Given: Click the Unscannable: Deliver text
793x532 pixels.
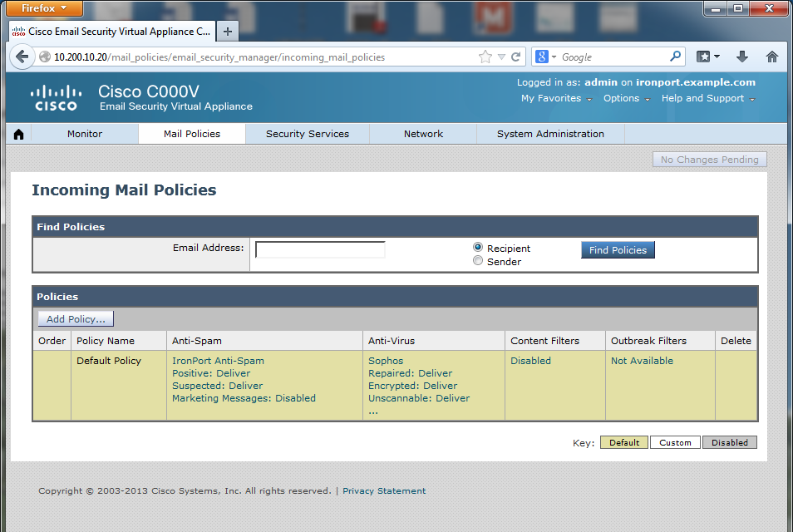Looking at the screenshot, I should pos(419,398).
